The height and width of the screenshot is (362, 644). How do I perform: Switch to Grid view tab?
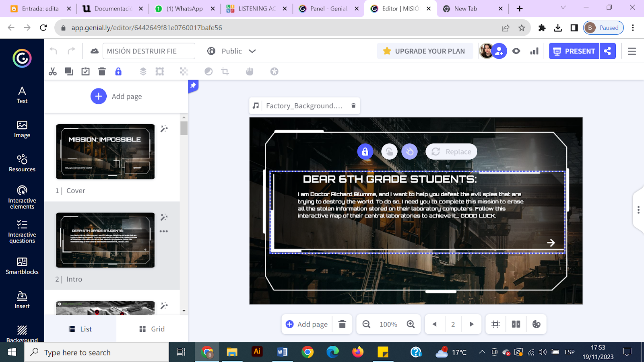[152, 329]
